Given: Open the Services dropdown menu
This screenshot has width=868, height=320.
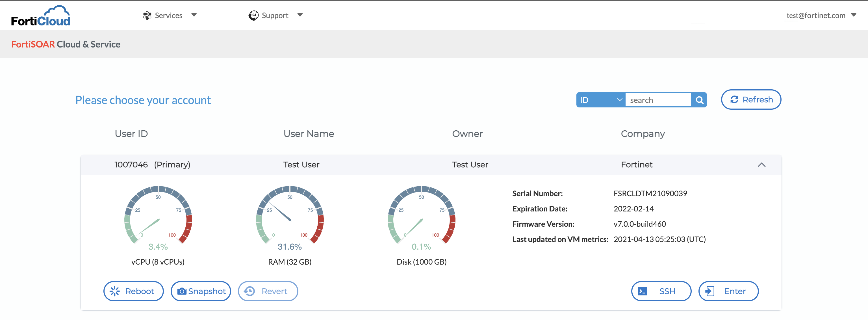Looking at the screenshot, I should [194, 15].
